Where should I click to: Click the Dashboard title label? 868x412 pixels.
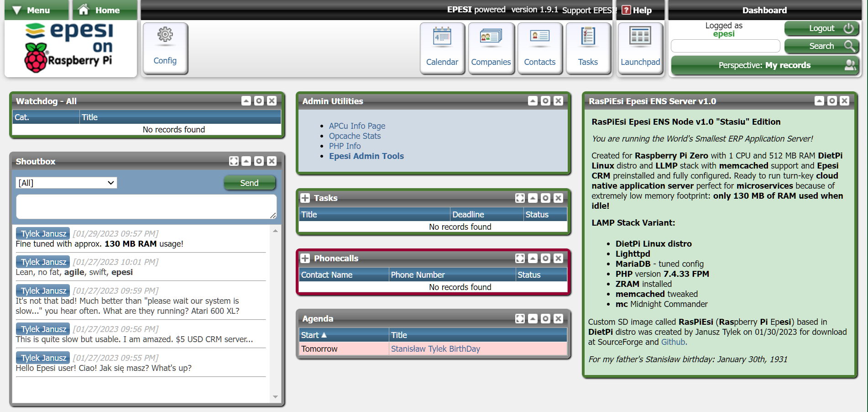(764, 10)
